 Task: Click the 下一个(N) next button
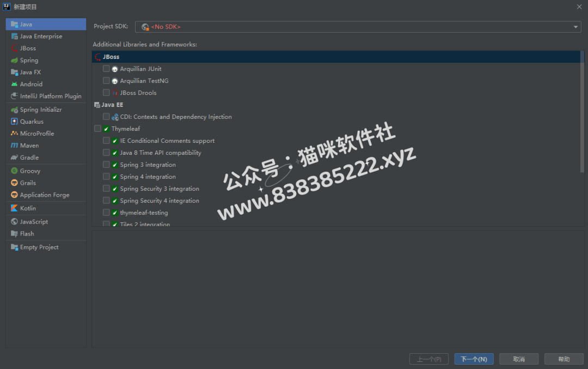[474, 359]
